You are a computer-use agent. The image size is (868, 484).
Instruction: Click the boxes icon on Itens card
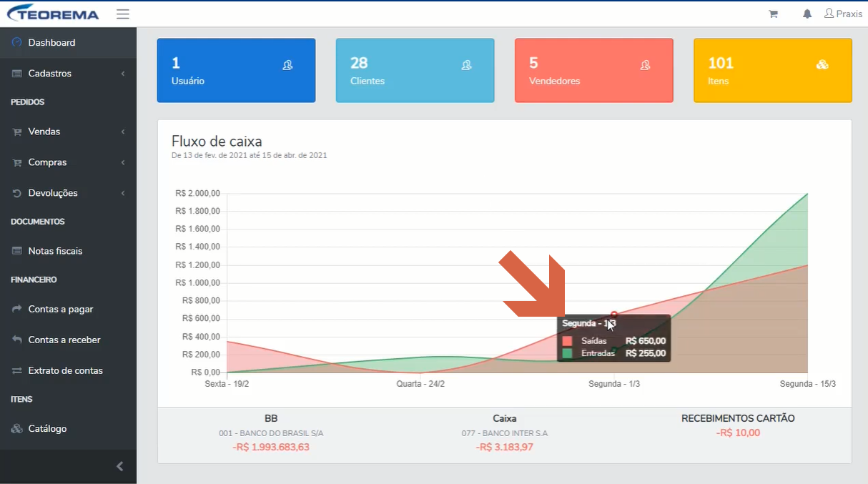822,65
